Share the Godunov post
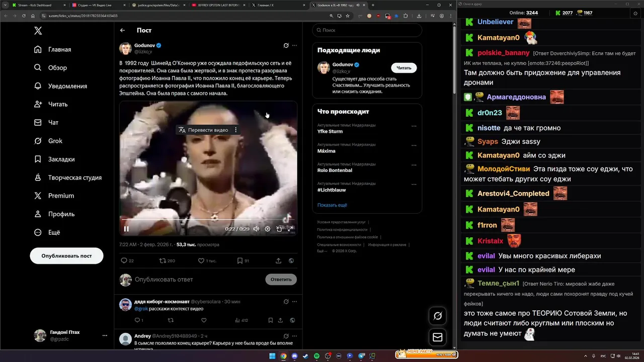 [x=278, y=260]
